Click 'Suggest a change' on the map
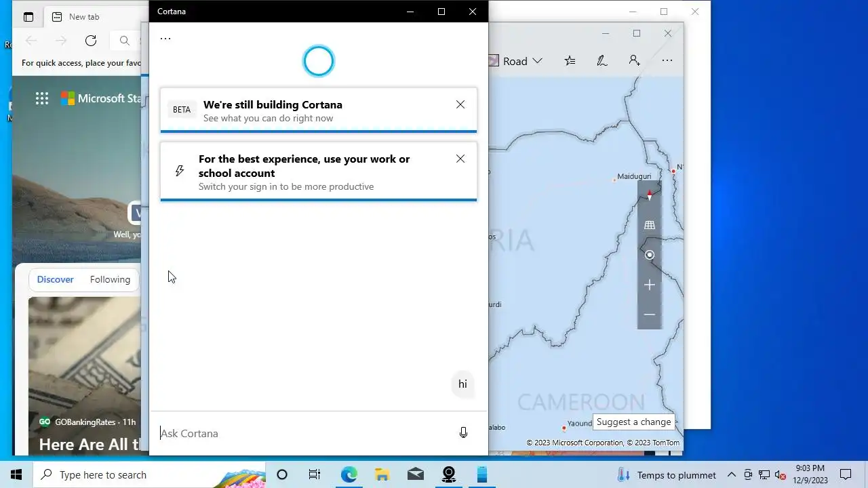The height and width of the screenshot is (488, 868). [633, 422]
